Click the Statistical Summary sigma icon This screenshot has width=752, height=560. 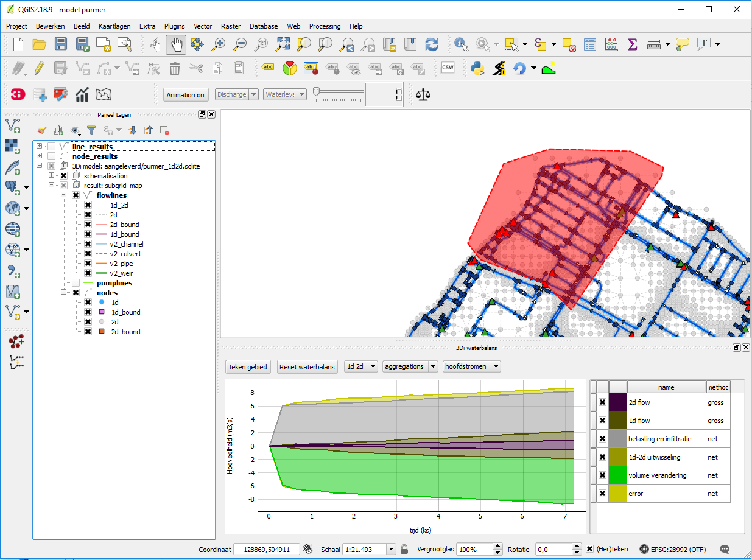click(x=632, y=44)
